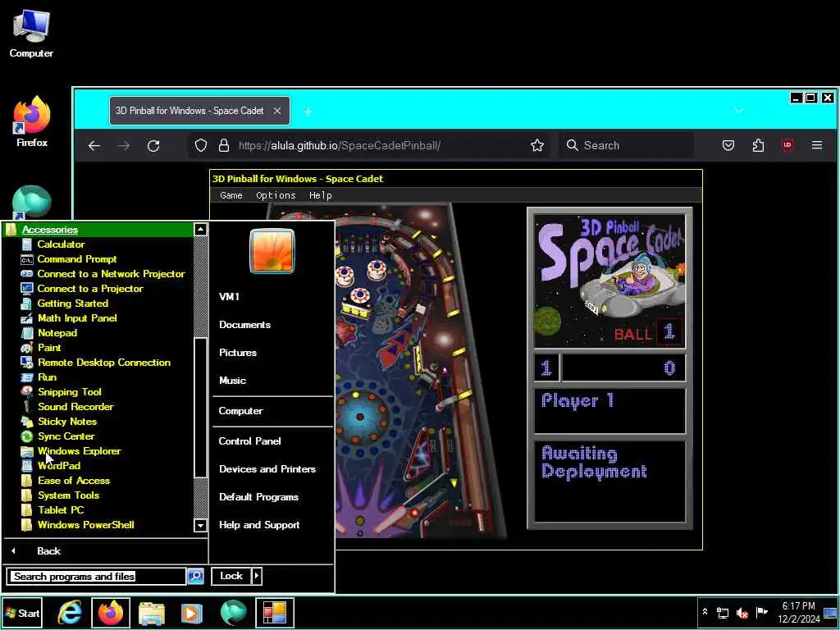840x630 pixels.
Task: Open Help and Support
Action: point(259,525)
